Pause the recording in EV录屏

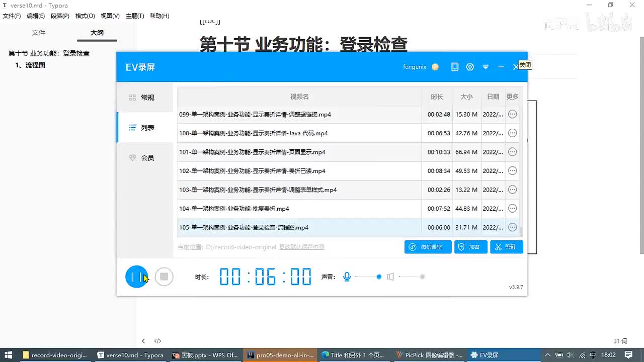pyautogui.click(x=137, y=277)
